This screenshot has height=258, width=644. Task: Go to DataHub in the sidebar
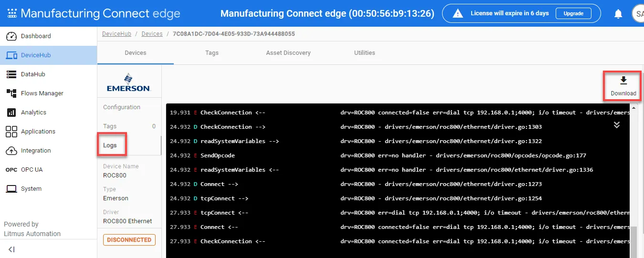[49, 74]
